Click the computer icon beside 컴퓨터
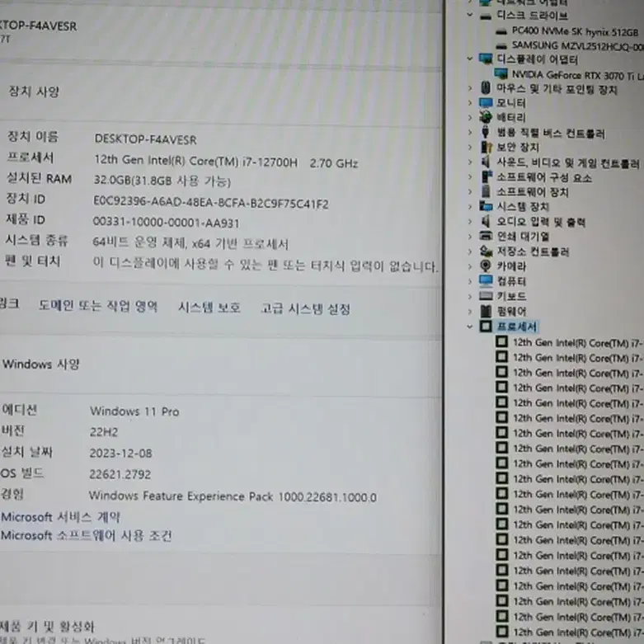The width and height of the screenshot is (644, 644). (486, 281)
